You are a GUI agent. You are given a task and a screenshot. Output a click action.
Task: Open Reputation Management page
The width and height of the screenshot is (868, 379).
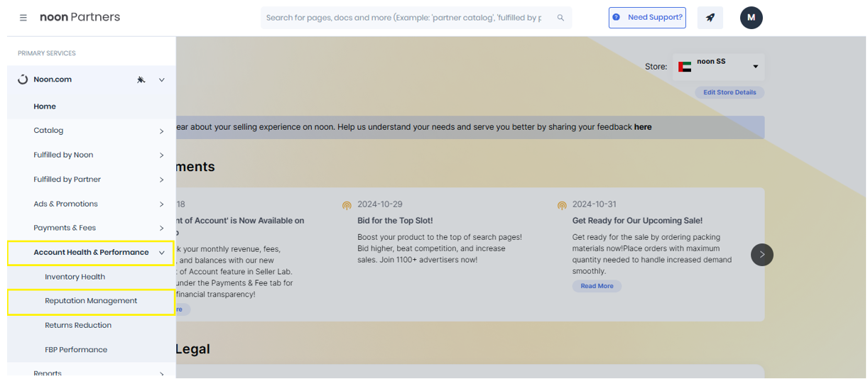(91, 301)
